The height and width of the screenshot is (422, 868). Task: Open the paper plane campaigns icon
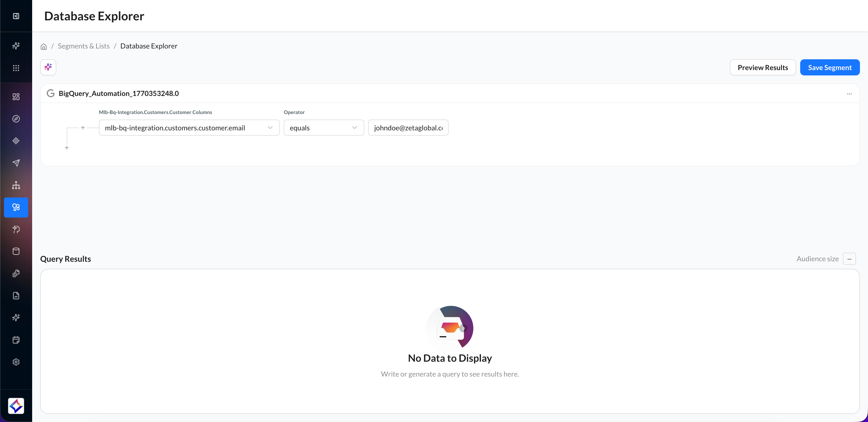[16, 163]
